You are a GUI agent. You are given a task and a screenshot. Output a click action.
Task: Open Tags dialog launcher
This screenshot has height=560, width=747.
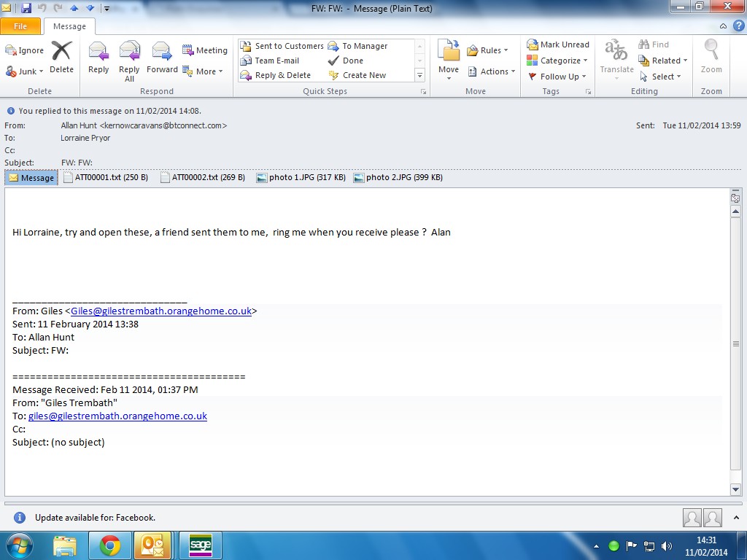[x=589, y=91]
